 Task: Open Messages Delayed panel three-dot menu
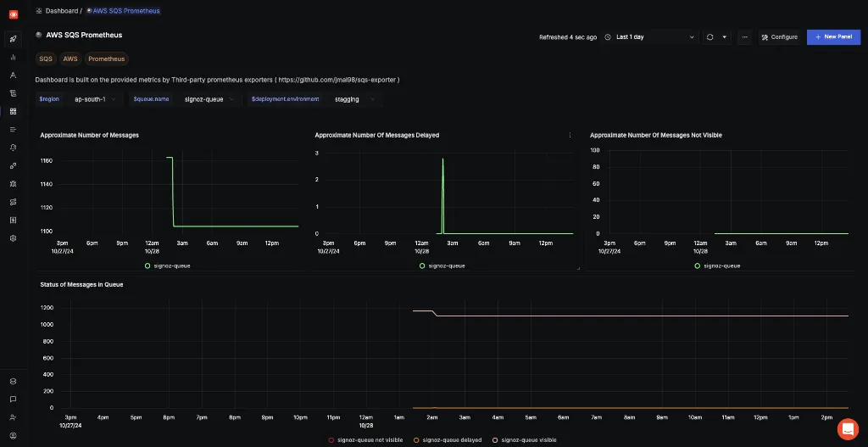coord(570,135)
